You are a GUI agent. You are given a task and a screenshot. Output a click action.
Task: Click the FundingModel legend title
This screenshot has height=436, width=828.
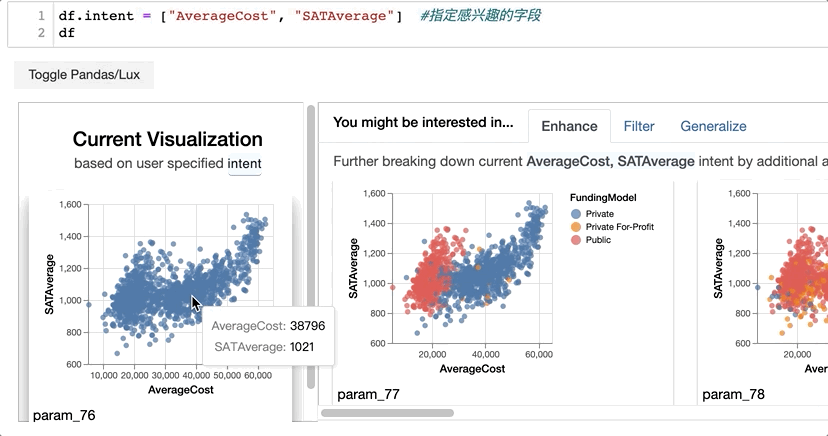coord(603,198)
